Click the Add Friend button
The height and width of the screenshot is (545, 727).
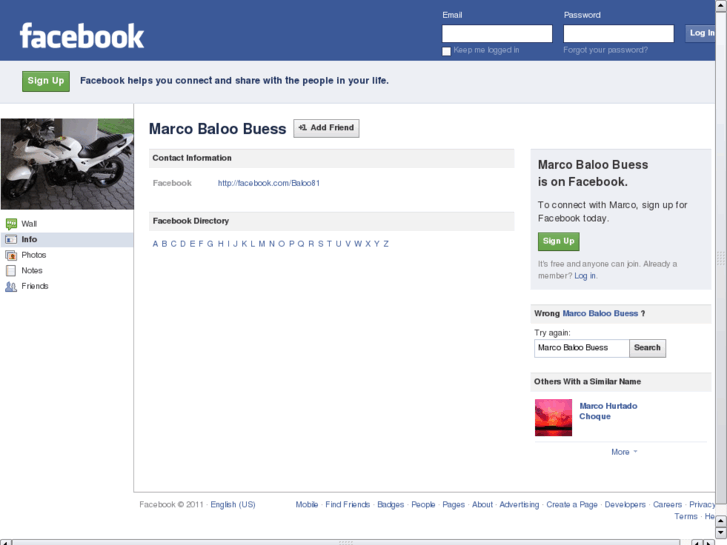tap(326, 128)
